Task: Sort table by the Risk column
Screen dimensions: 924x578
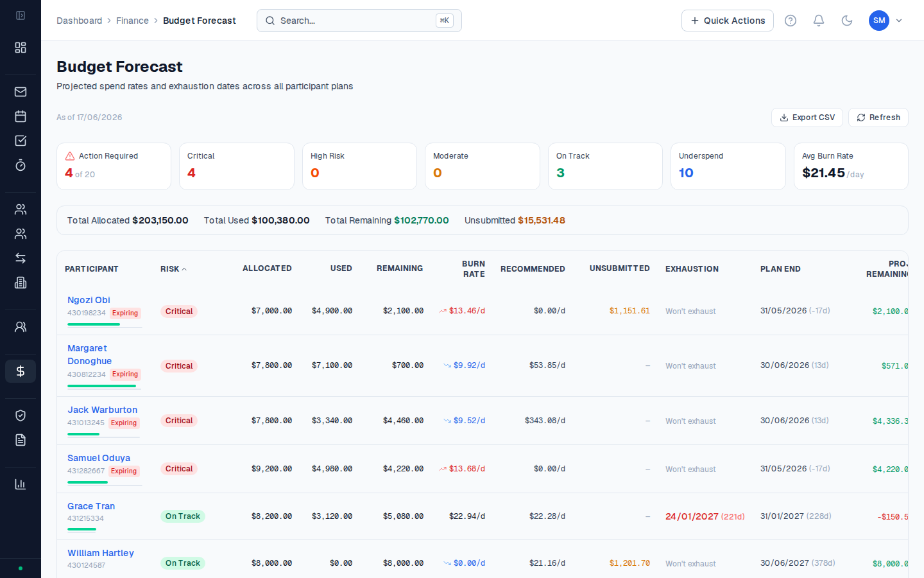Action: click(173, 269)
